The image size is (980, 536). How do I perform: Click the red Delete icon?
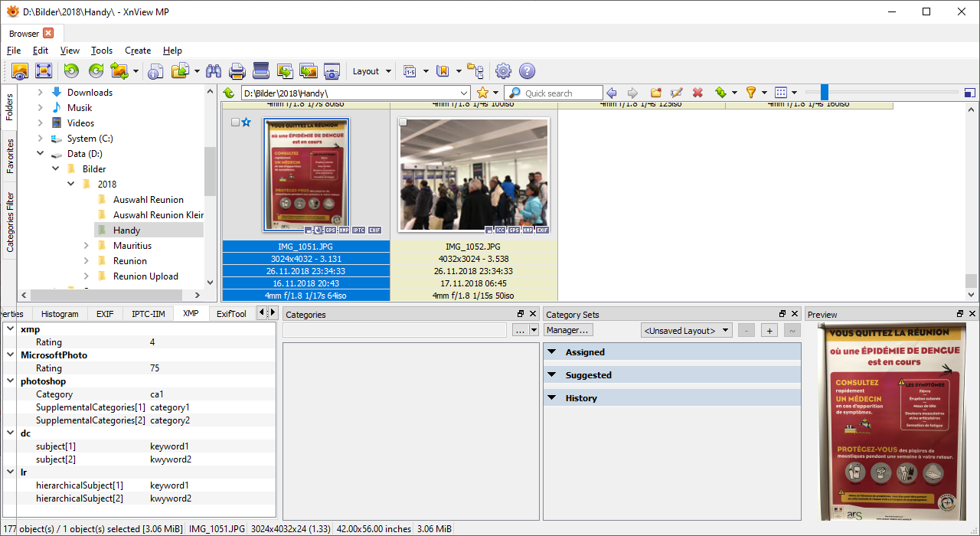[x=697, y=93]
